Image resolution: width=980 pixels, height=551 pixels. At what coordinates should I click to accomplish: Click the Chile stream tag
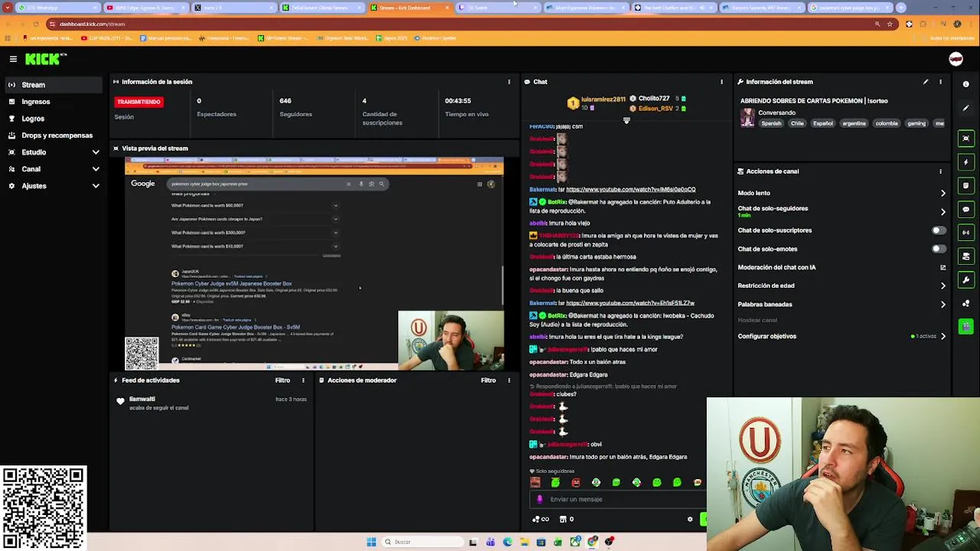(797, 123)
